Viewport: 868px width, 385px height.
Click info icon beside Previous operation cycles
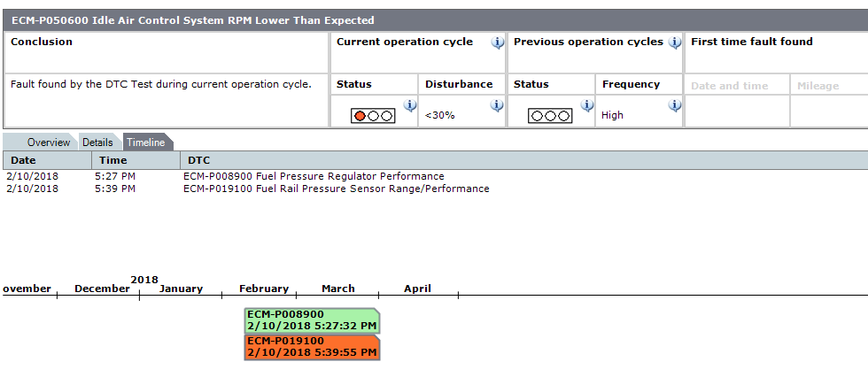(x=675, y=42)
